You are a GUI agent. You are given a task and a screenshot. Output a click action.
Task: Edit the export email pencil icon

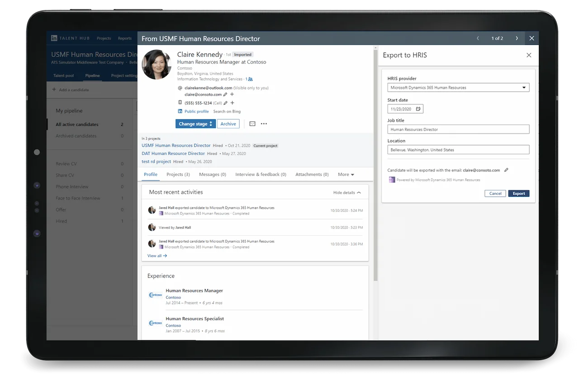point(506,170)
